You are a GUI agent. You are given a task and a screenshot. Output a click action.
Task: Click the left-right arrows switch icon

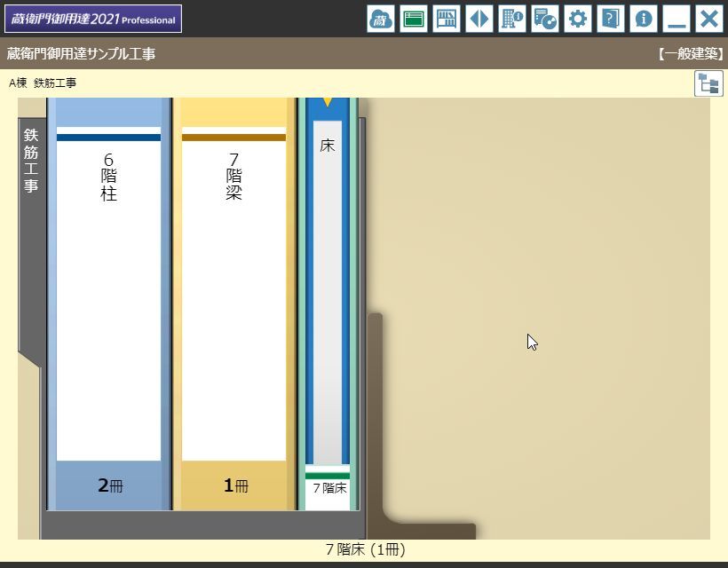tap(479, 19)
